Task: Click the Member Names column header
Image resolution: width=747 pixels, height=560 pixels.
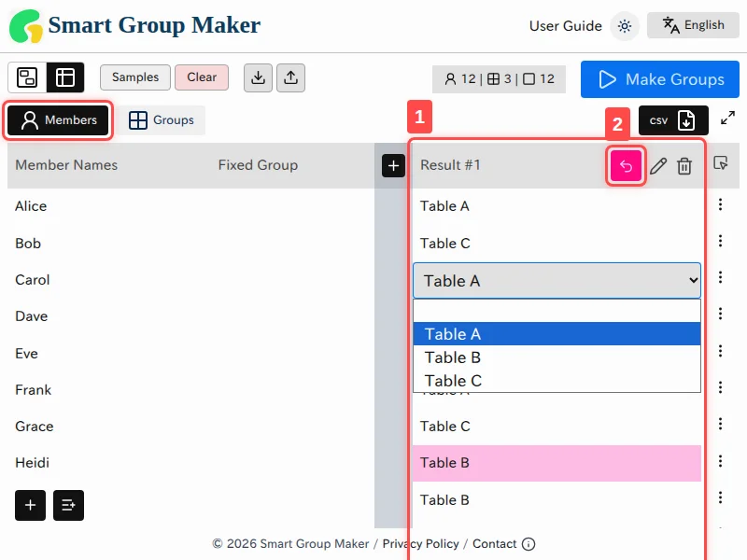Action: coord(66,165)
